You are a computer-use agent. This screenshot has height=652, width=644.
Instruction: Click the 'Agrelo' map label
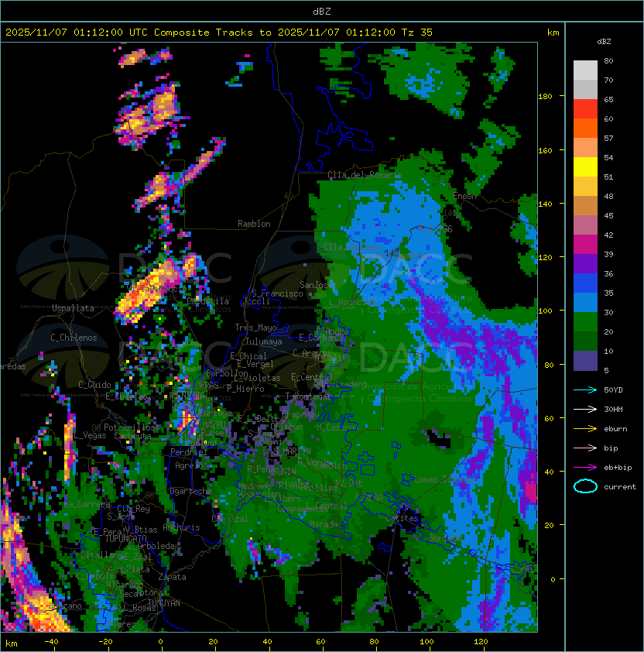[x=189, y=465]
